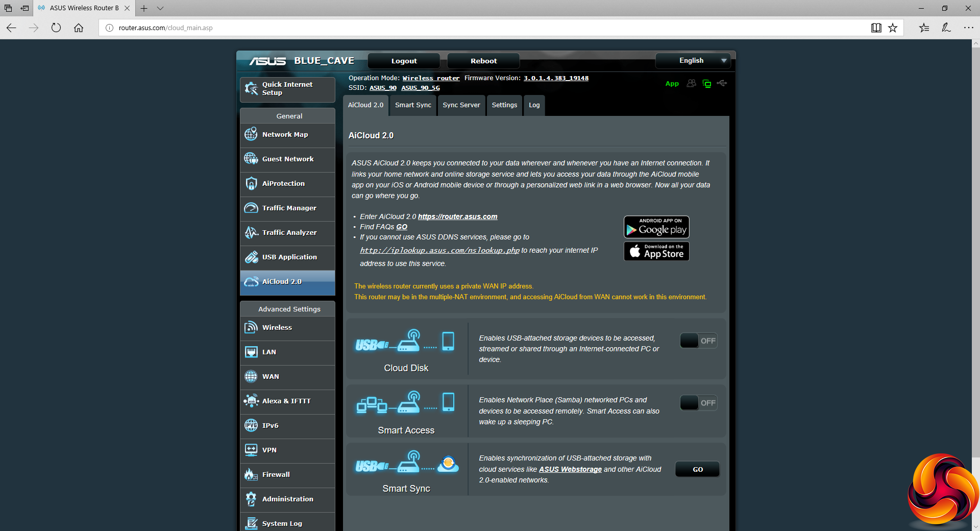This screenshot has width=980, height=531.
Task: Click the WAN globe icon
Action: [x=251, y=376]
